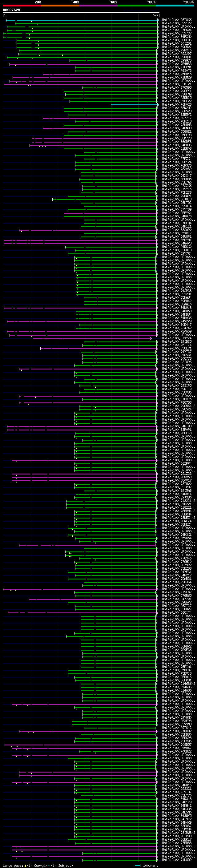Select the UniRef100_B4R318 label
Screen dimensions: 197x868
[x=177, y=799]
